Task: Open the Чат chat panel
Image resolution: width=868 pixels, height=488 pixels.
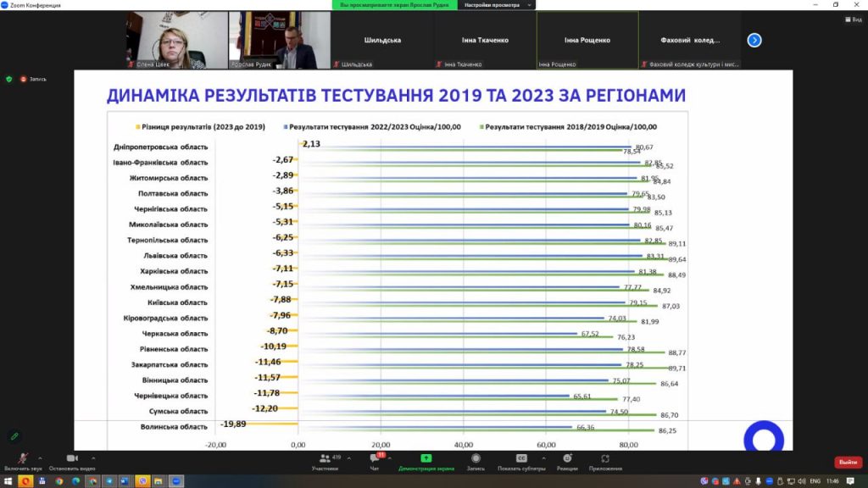Action: tap(375, 458)
